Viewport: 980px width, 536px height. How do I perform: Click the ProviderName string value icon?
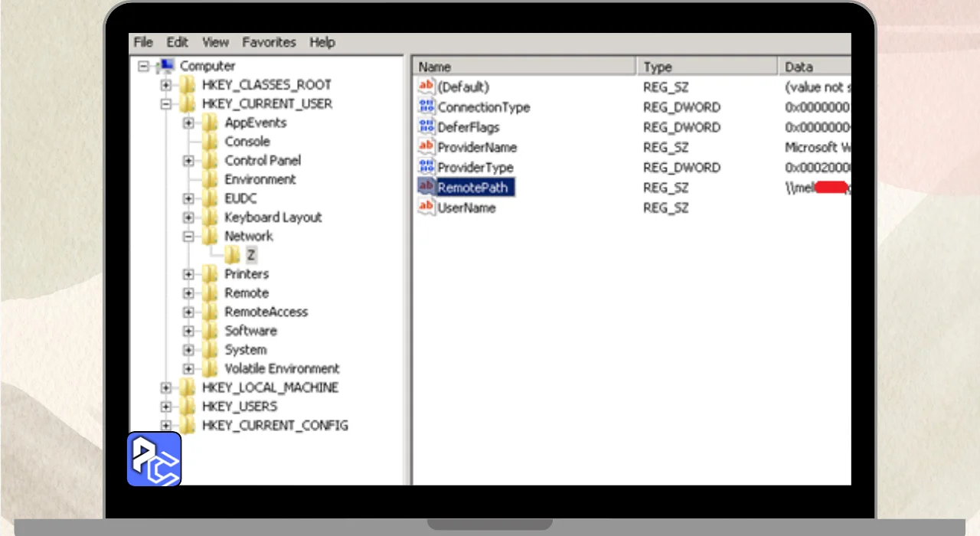click(426, 147)
